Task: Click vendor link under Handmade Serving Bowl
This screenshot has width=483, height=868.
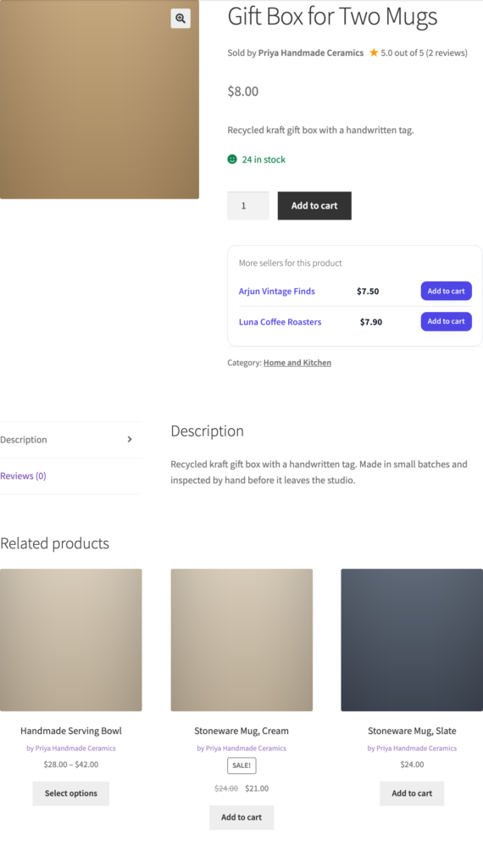Action: pos(71,748)
